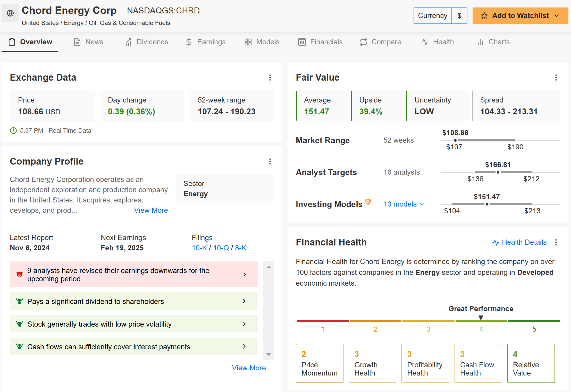Select the Price Momentum score card
This screenshot has width=571, height=392.
320,363
